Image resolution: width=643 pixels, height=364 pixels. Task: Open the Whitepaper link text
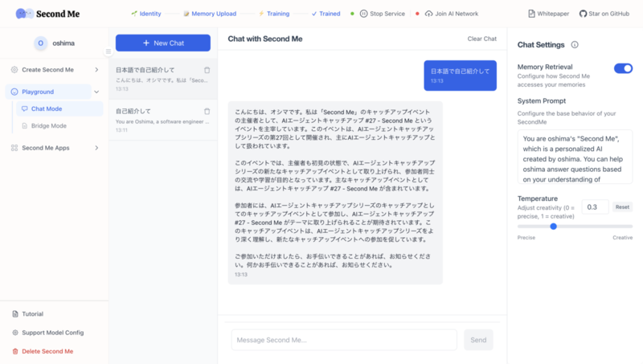553,14
